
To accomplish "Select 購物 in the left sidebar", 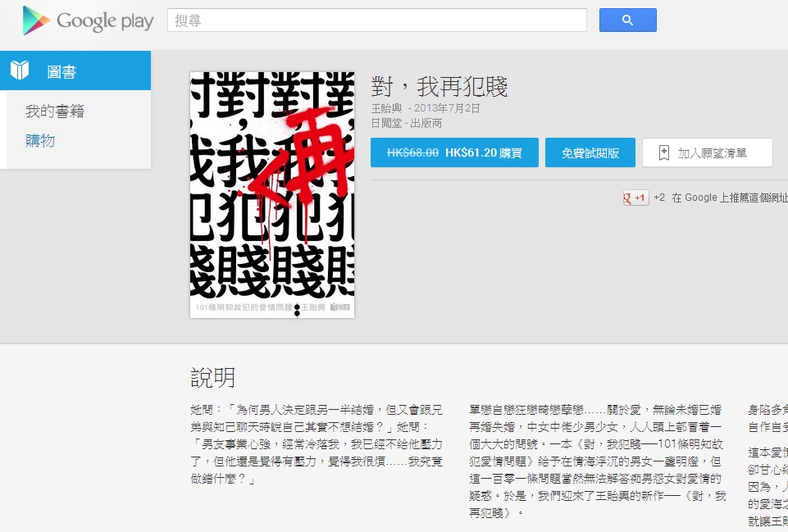I will 40,140.
